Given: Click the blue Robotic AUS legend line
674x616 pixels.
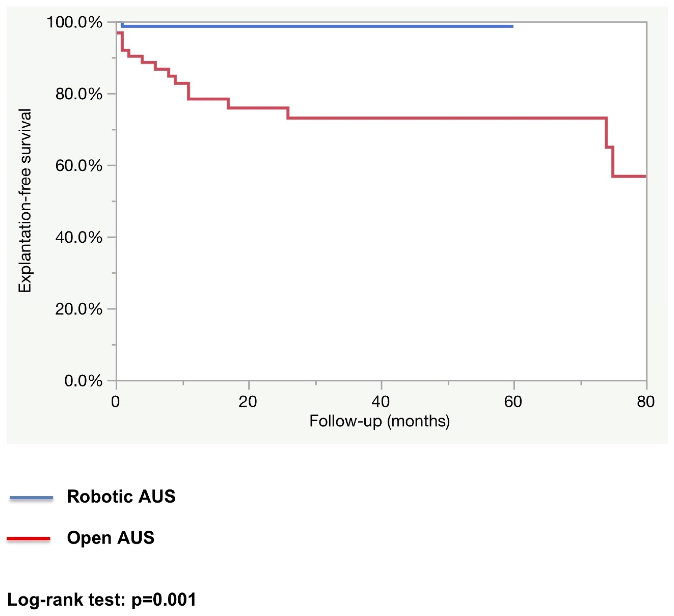Looking at the screenshot, I should pyautogui.click(x=31, y=498).
